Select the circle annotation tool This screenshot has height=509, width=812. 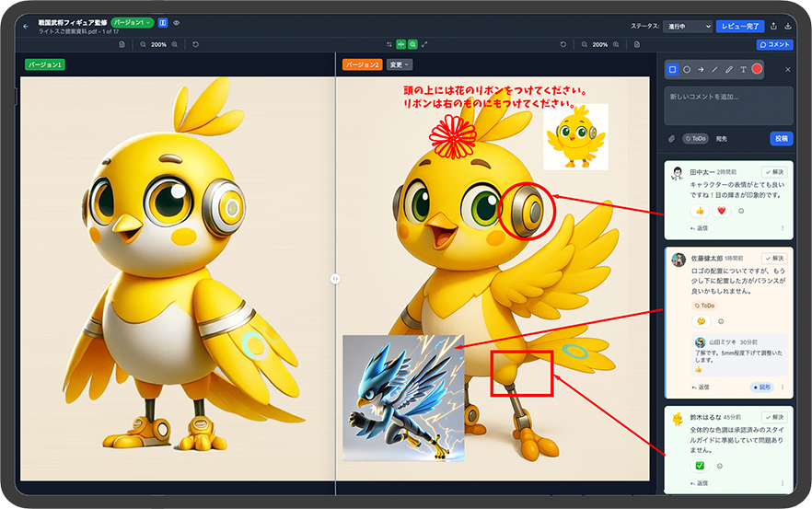[x=687, y=69]
